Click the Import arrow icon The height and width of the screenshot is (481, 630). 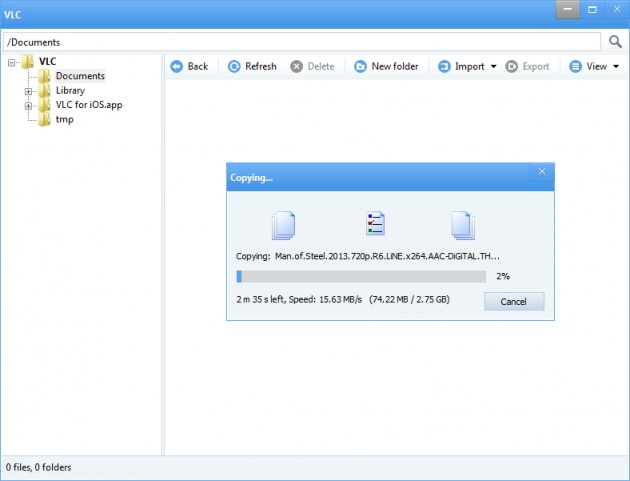[x=444, y=66]
